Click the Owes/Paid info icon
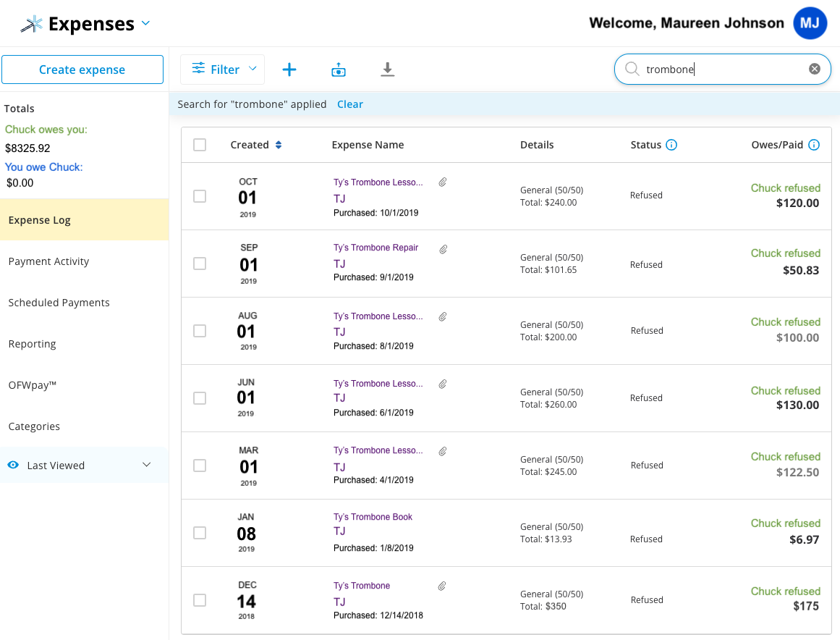This screenshot has width=840, height=640. tap(814, 145)
